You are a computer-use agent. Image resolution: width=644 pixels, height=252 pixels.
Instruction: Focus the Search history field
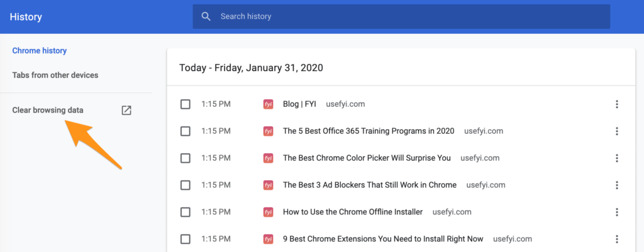point(401,16)
